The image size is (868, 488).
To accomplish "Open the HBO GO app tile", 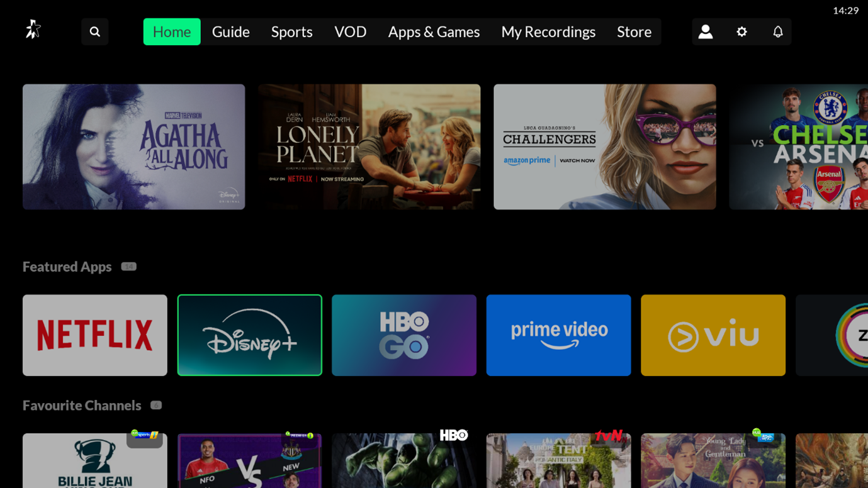I will click(x=404, y=335).
